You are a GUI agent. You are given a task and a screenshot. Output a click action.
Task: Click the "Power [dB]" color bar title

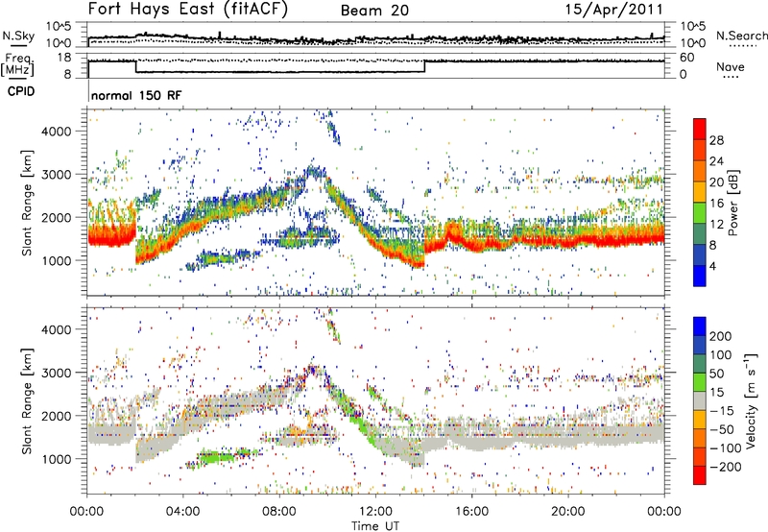[732, 203]
